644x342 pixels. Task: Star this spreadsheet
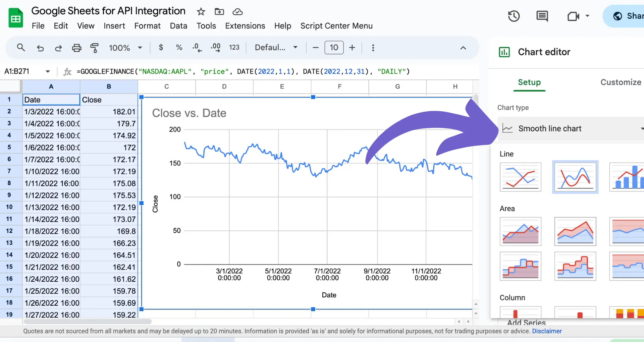tap(201, 12)
